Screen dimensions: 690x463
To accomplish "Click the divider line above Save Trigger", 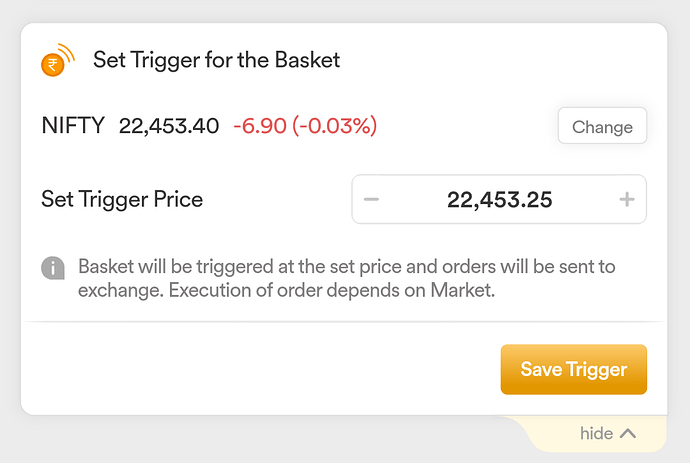I will coord(344,322).
